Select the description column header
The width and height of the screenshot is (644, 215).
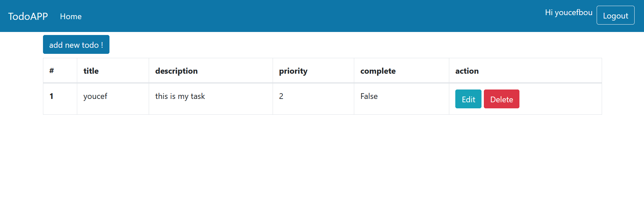pyautogui.click(x=176, y=71)
